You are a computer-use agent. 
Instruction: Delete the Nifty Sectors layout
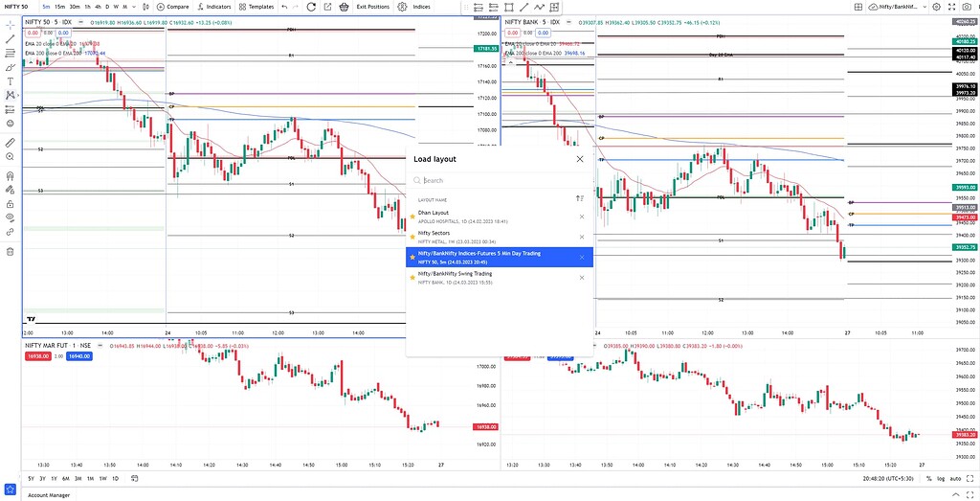click(x=582, y=237)
